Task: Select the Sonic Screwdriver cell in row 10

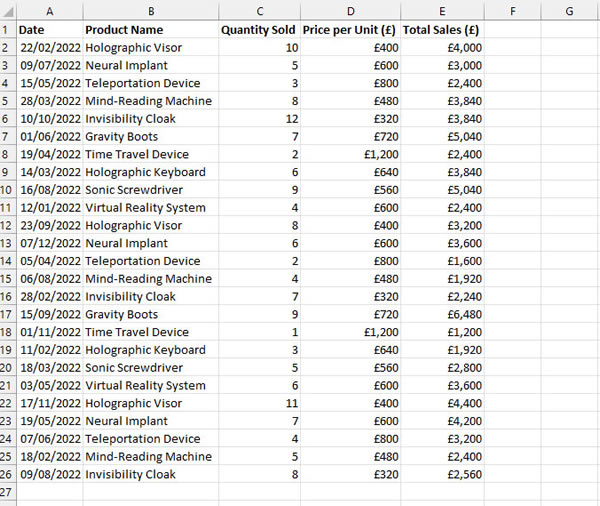Action: click(x=151, y=190)
